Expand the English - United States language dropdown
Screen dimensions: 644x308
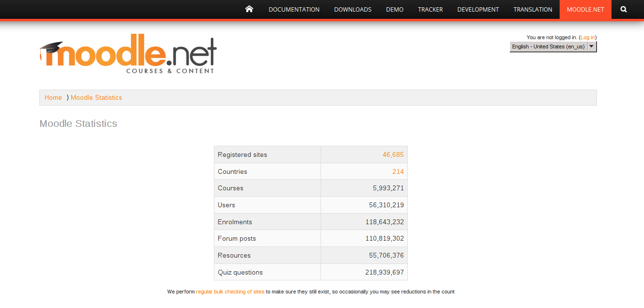[553, 46]
